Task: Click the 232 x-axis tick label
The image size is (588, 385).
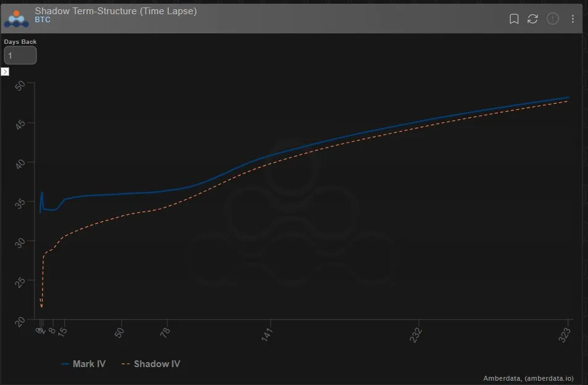Action: (x=416, y=335)
